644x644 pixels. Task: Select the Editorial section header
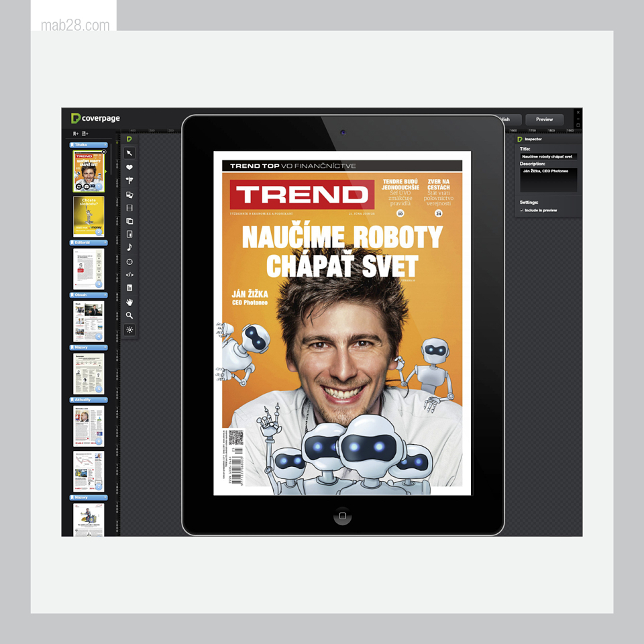click(x=89, y=243)
